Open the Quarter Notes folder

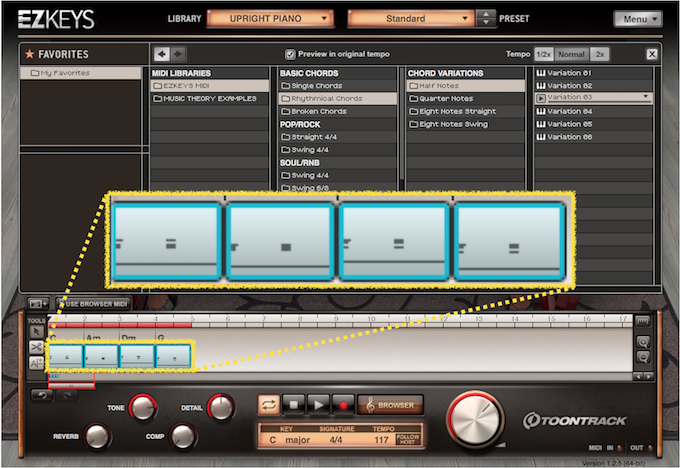tap(465, 98)
